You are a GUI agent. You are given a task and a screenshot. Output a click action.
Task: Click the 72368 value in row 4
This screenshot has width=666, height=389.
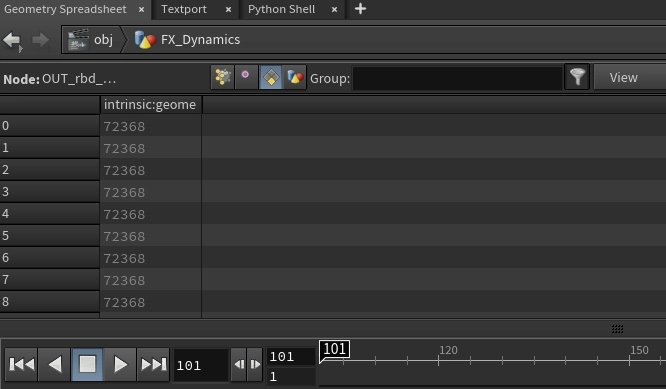tap(124, 214)
